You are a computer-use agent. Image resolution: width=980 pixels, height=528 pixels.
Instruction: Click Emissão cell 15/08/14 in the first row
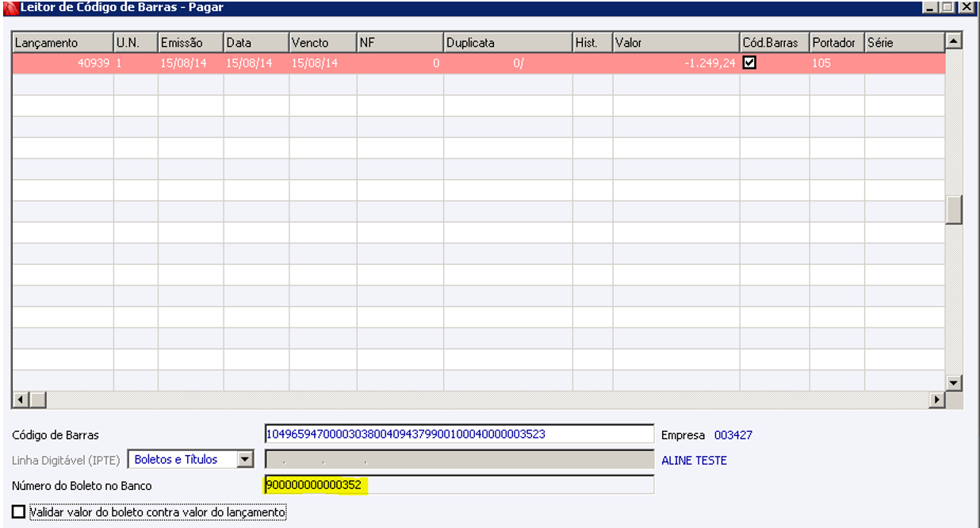click(191, 63)
